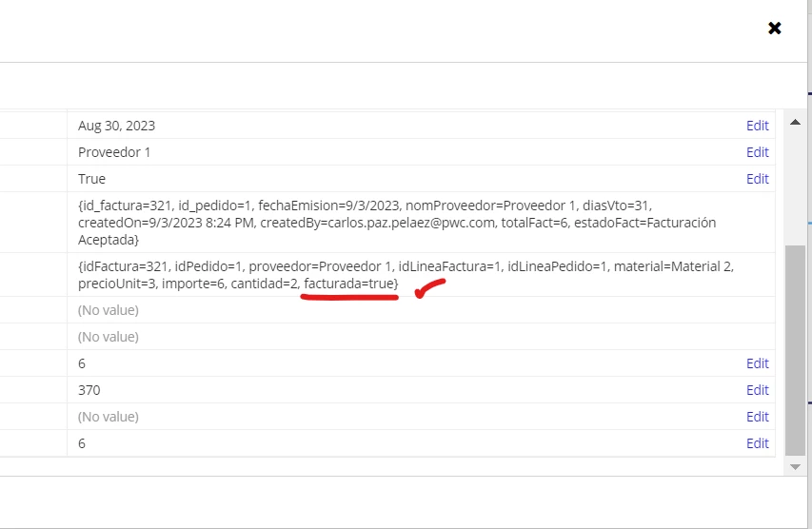Edit the 6 value directly above 370
Screen dimensions: 812x529
pyautogui.click(x=757, y=363)
